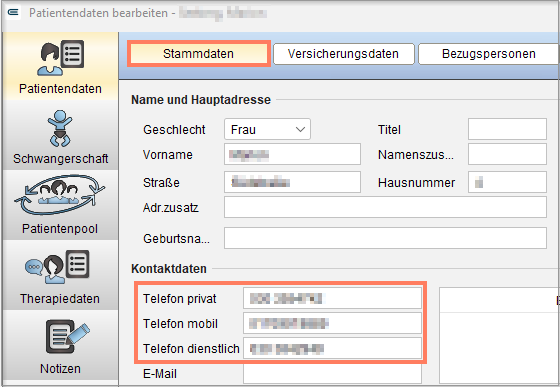Click into the Titel input field

click(507, 129)
